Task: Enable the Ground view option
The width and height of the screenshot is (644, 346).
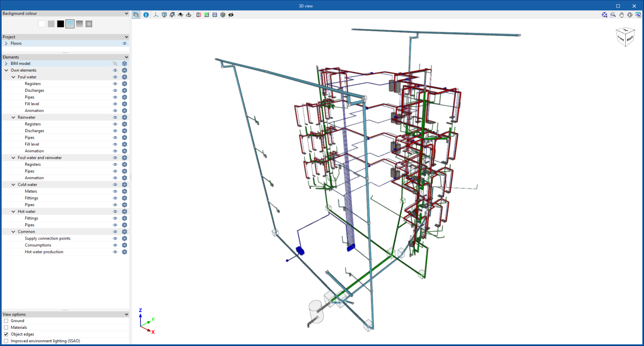Action: tap(6, 320)
